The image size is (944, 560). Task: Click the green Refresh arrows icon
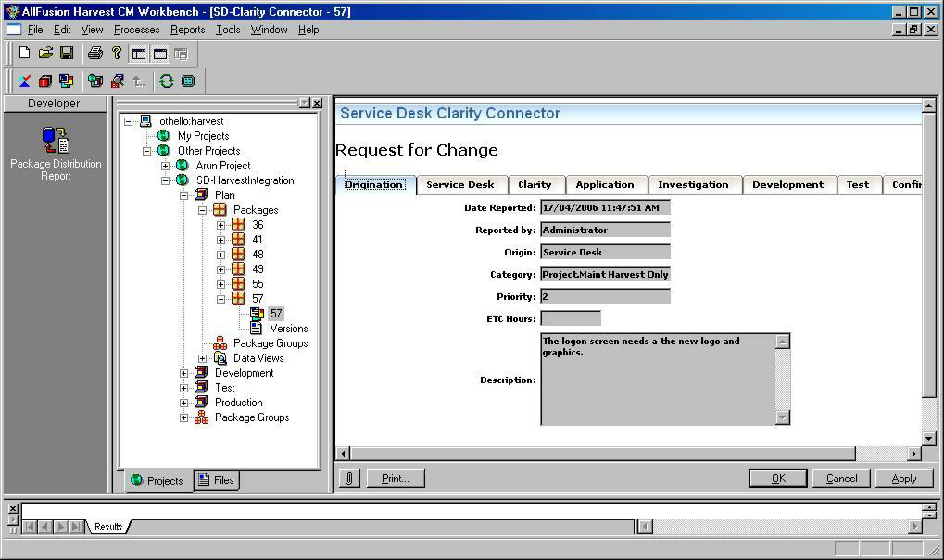click(x=167, y=81)
